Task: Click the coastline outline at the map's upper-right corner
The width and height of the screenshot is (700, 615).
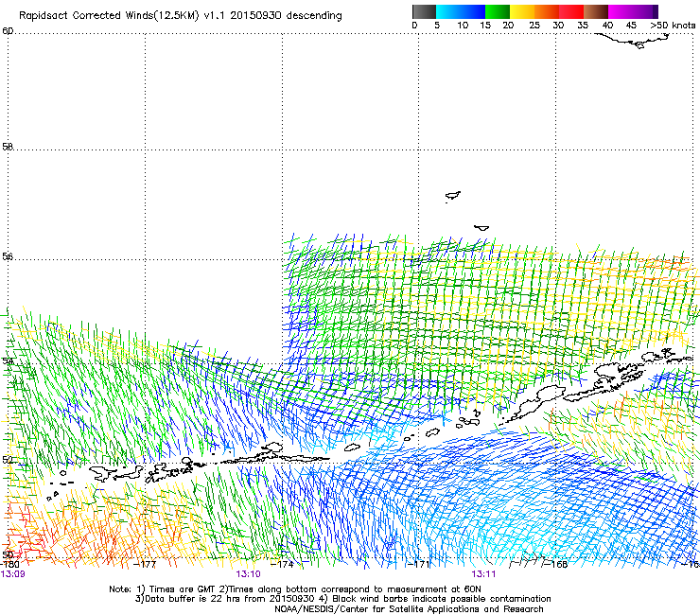Action: point(634,41)
